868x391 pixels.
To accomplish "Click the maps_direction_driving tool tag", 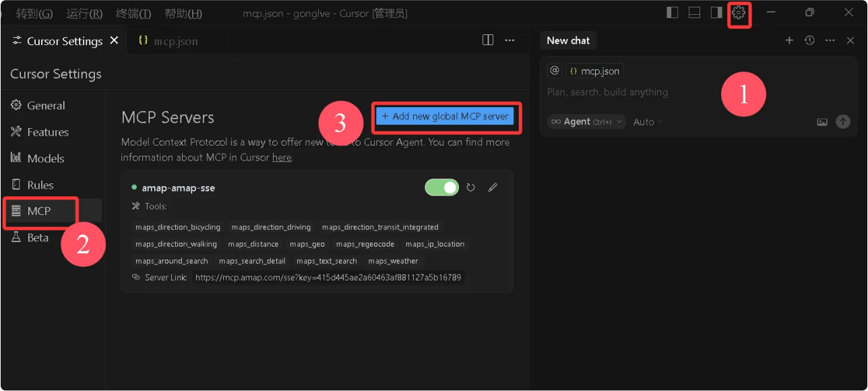I will click(271, 227).
